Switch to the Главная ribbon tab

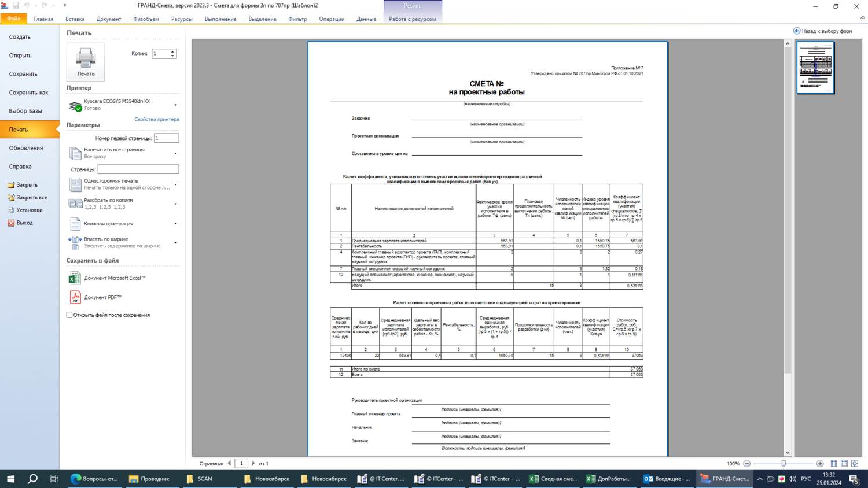pos(43,19)
